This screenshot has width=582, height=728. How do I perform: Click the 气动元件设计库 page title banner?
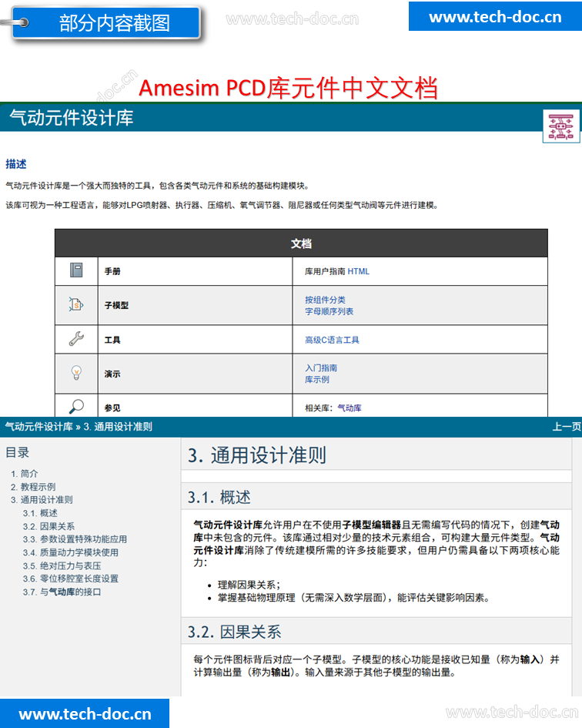tap(72, 117)
